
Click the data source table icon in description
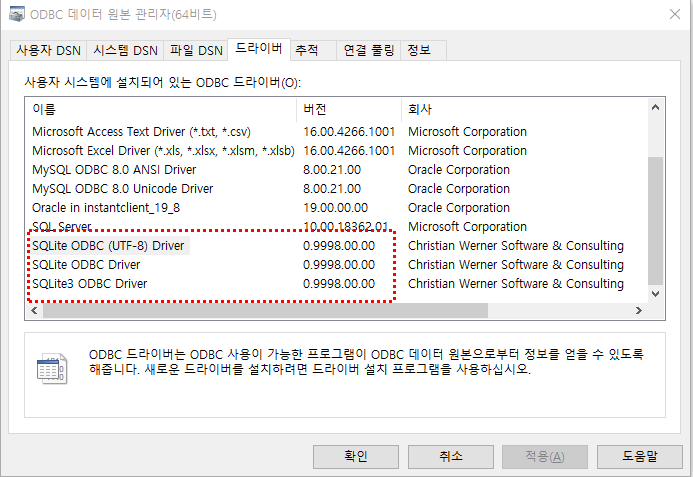point(52,368)
